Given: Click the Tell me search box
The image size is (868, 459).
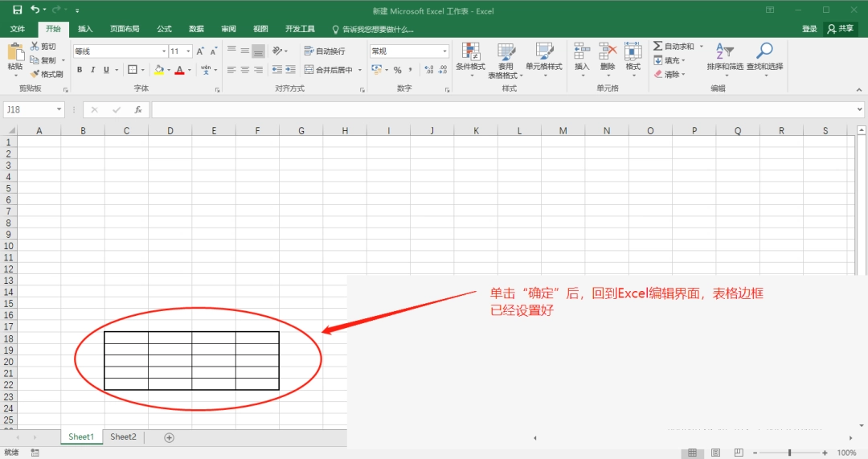Looking at the screenshot, I should click(373, 29).
